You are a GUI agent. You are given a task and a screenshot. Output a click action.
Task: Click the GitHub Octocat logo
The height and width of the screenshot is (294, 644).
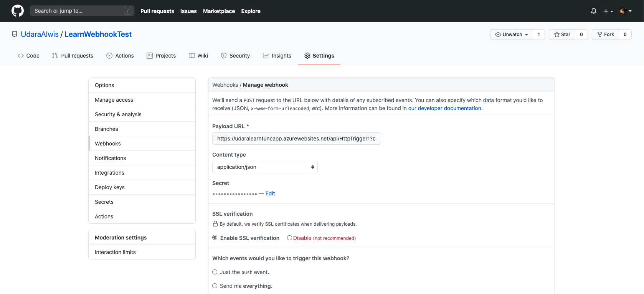coord(18,11)
